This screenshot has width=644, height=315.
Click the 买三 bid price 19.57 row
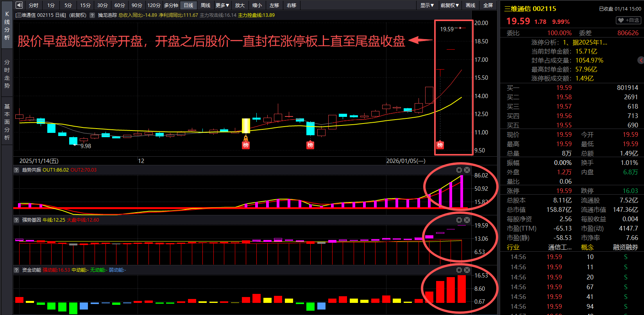572,106
